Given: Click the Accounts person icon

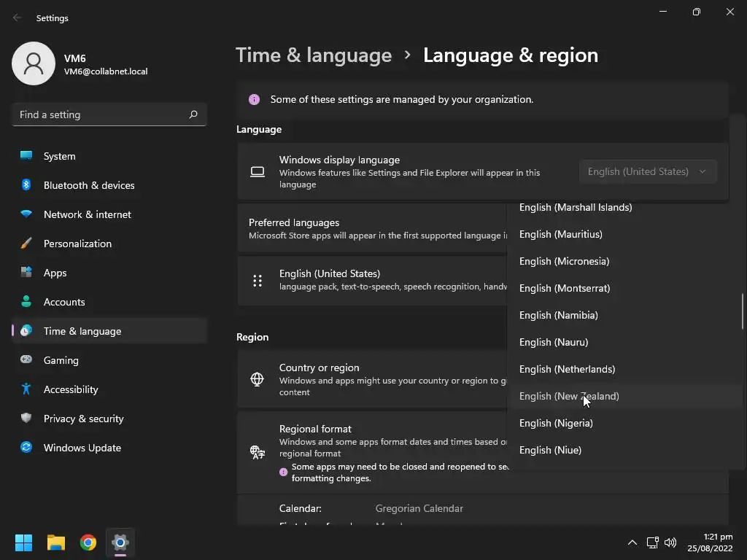Looking at the screenshot, I should 26,301.
